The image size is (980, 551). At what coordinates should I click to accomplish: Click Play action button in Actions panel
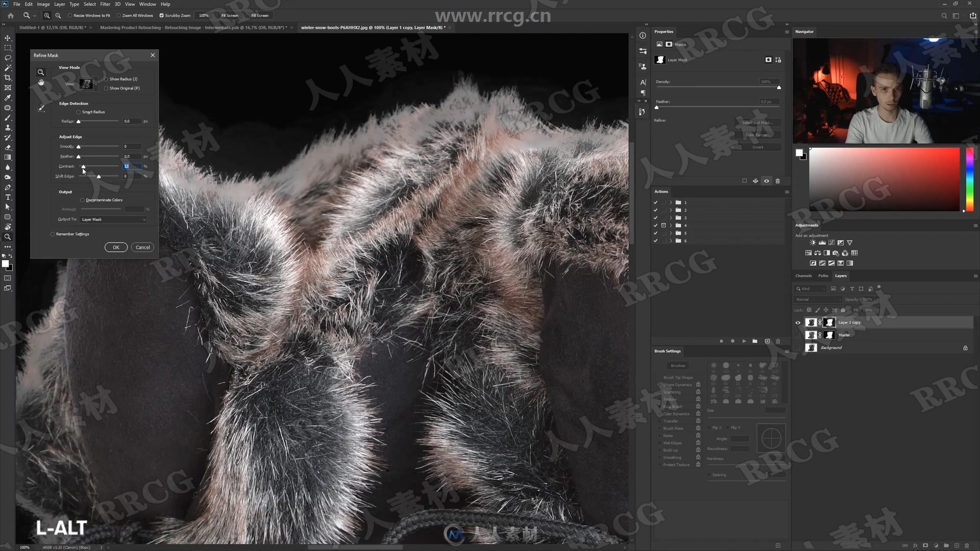tap(744, 341)
